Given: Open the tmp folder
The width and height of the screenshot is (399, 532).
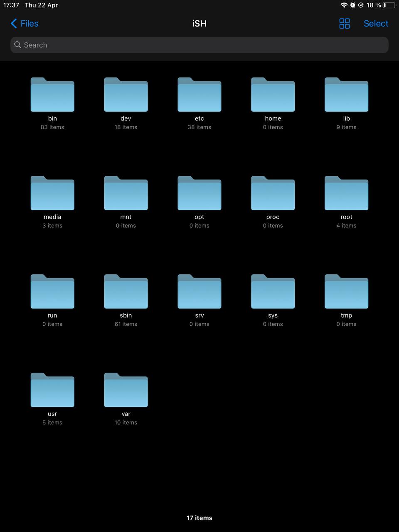Looking at the screenshot, I should pos(346,292).
